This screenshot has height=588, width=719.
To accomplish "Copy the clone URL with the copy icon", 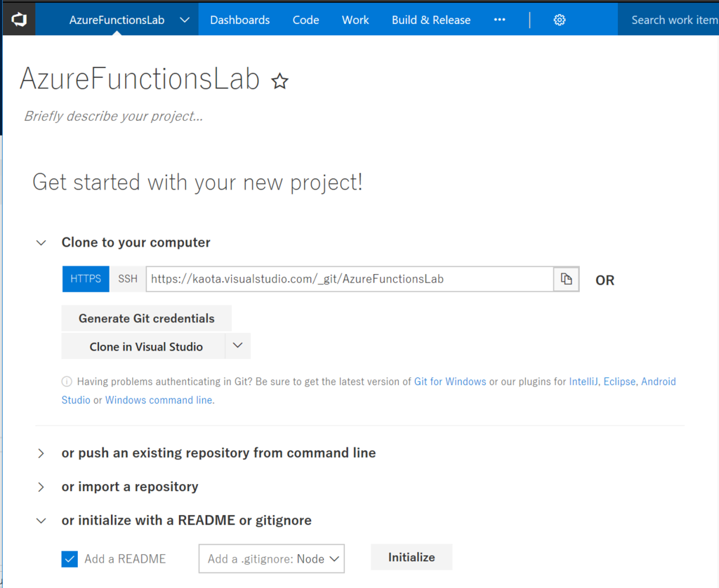I will [567, 279].
